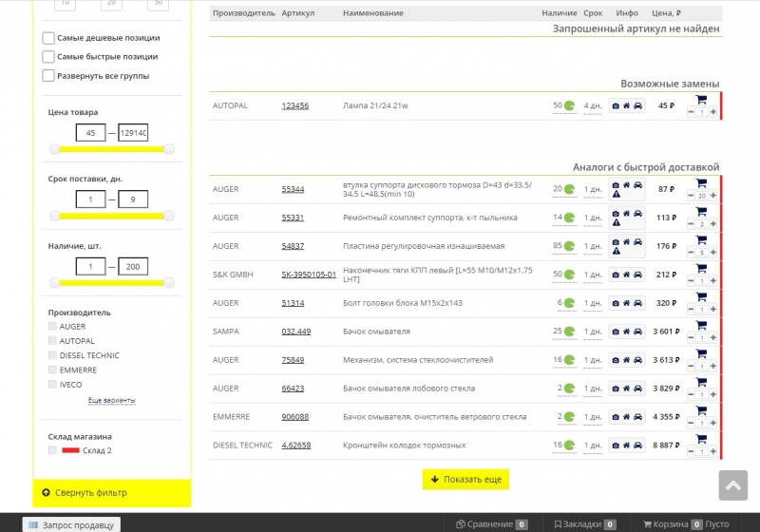Viewport: 760px width, 532px height.
Task: Add SK-3950105-01 to cart
Action: point(701,269)
